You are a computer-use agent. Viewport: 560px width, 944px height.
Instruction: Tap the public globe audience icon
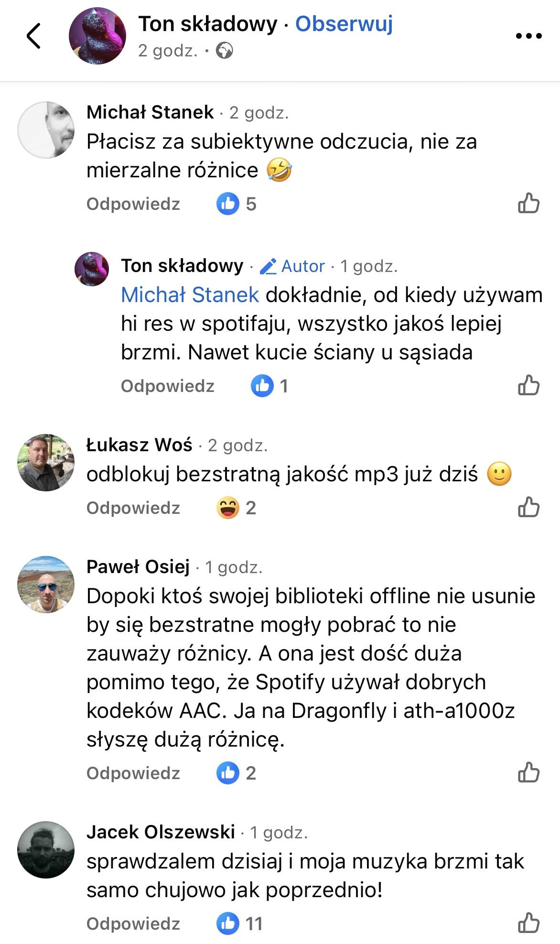(x=225, y=50)
